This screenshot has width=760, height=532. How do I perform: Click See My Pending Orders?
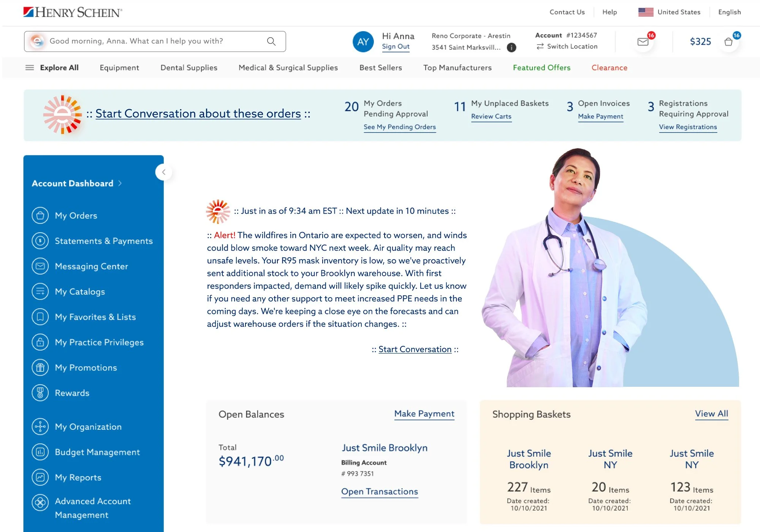[x=400, y=127]
